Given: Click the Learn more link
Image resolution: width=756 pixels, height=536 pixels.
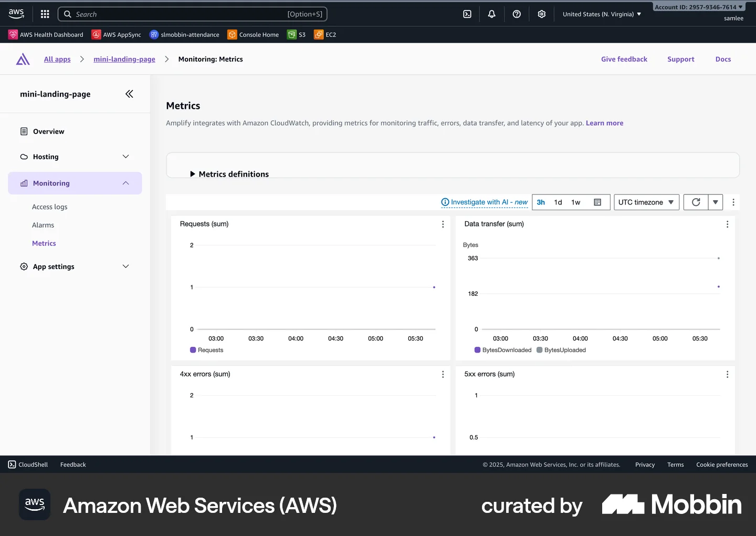Looking at the screenshot, I should 604,123.
